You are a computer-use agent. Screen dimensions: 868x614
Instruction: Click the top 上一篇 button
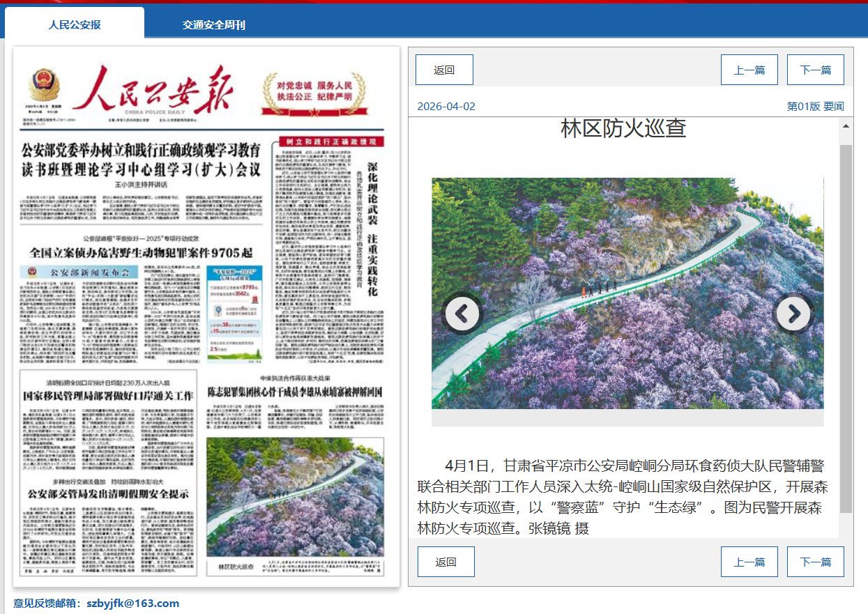tap(749, 70)
